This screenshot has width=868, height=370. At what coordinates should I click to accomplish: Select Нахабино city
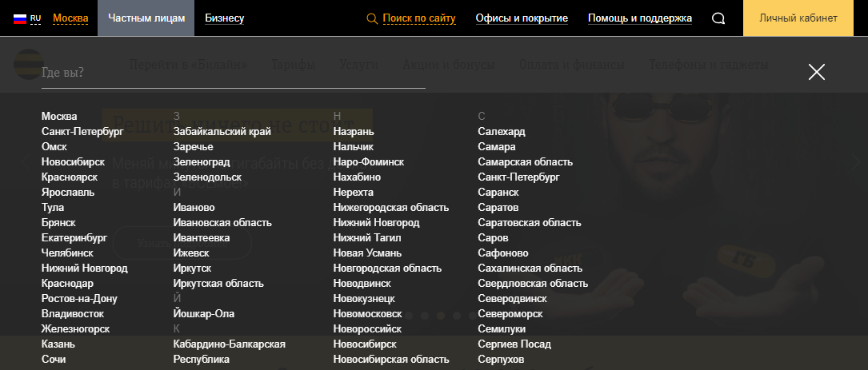coord(357,177)
